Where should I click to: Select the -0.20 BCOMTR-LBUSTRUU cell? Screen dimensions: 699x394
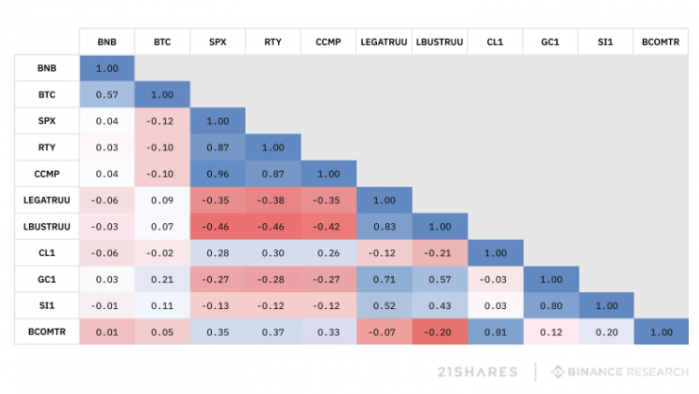(440, 332)
